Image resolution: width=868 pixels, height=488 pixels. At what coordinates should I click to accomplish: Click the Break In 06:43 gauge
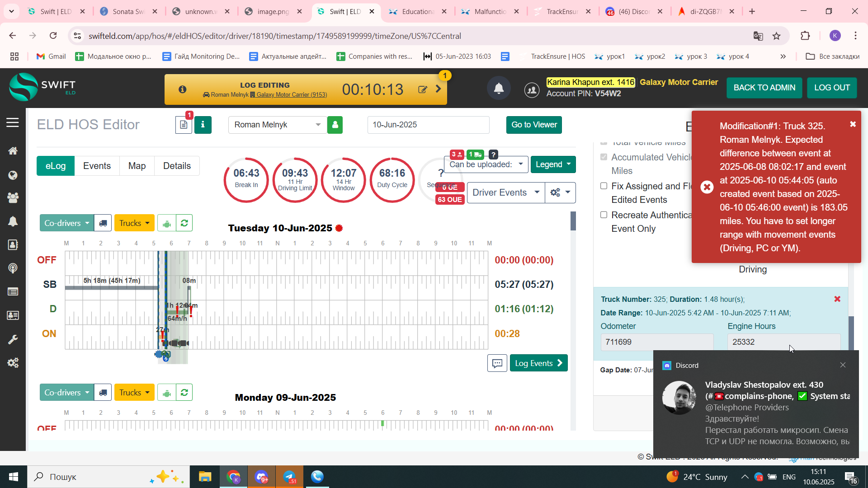pos(246,180)
